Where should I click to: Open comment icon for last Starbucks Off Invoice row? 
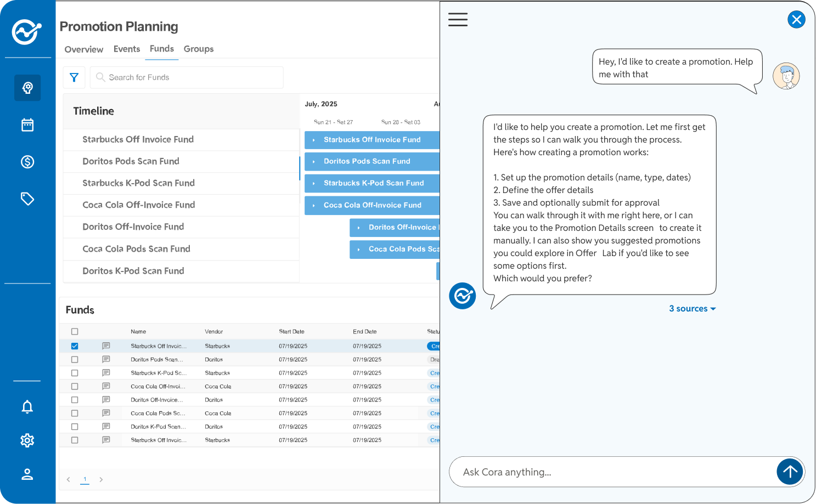click(106, 440)
